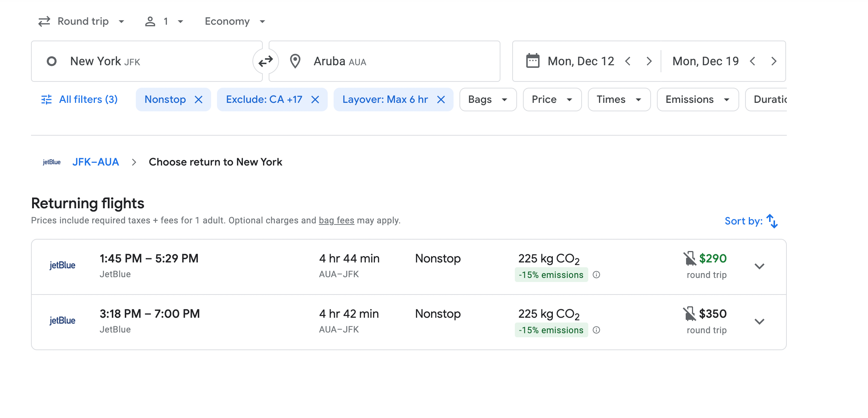Open the bag fees link
This screenshot has width=868, height=418.
[x=336, y=220]
